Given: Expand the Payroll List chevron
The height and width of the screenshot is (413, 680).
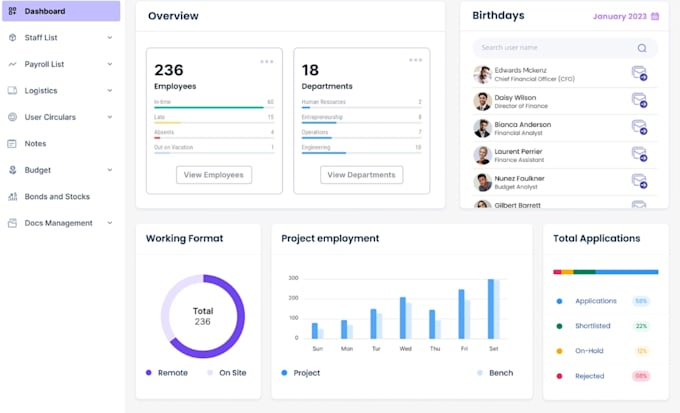Looking at the screenshot, I should coord(110,64).
